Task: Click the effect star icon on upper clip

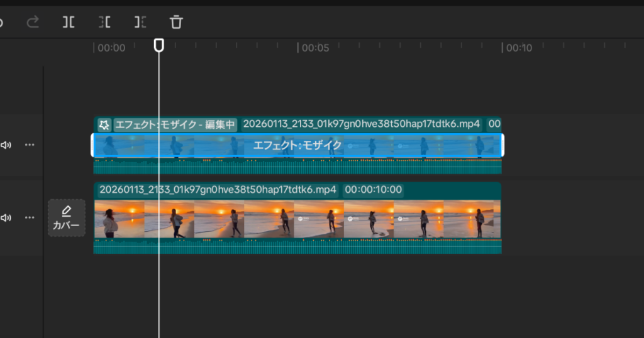Action: [x=104, y=124]
